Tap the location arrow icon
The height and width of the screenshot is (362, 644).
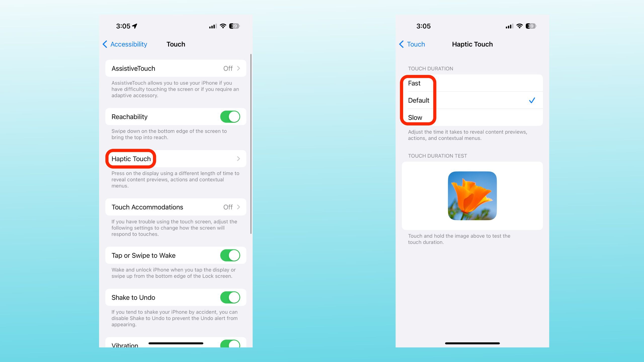click(137, 26)
